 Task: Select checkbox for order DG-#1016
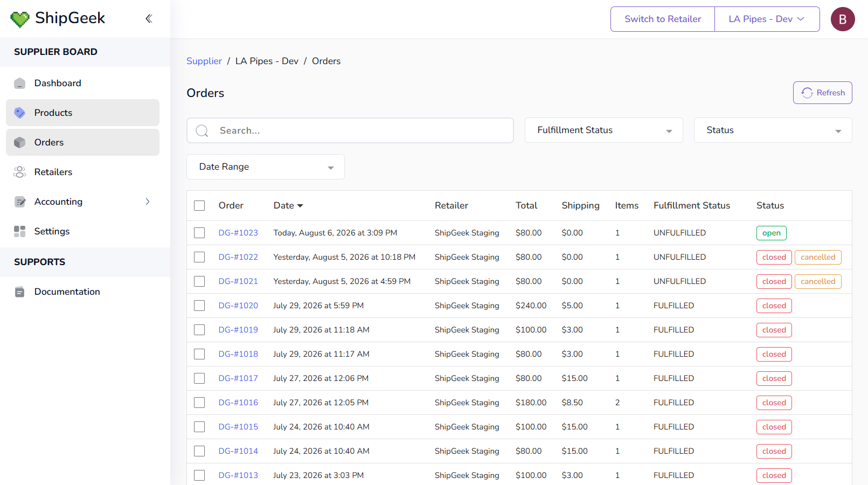199,403
